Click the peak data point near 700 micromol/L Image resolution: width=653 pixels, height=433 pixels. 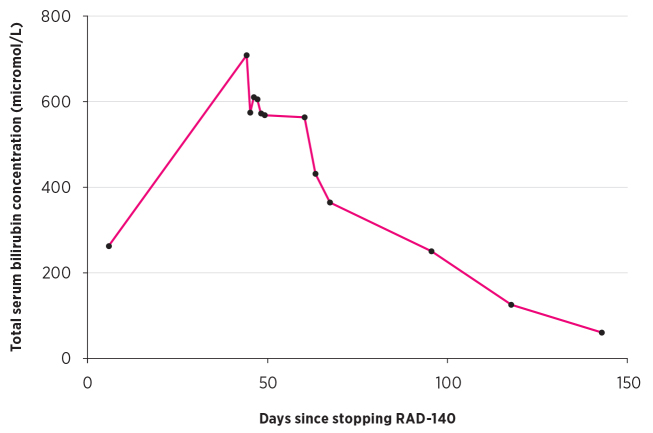(x=246, y=55)
